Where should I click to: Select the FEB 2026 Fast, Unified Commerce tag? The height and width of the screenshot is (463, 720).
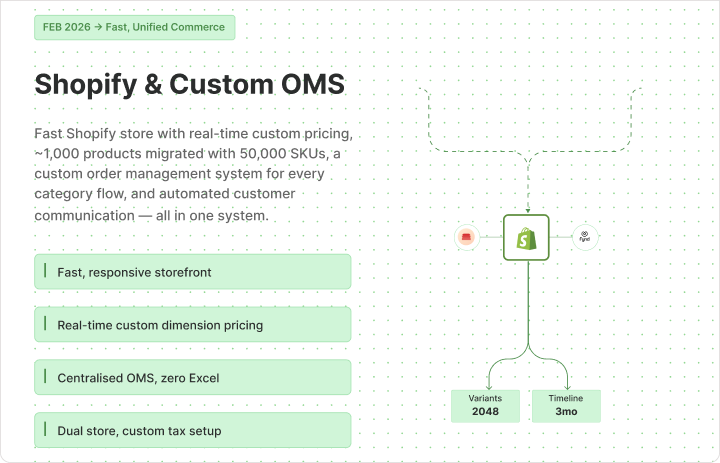click(x=135, y=28)
